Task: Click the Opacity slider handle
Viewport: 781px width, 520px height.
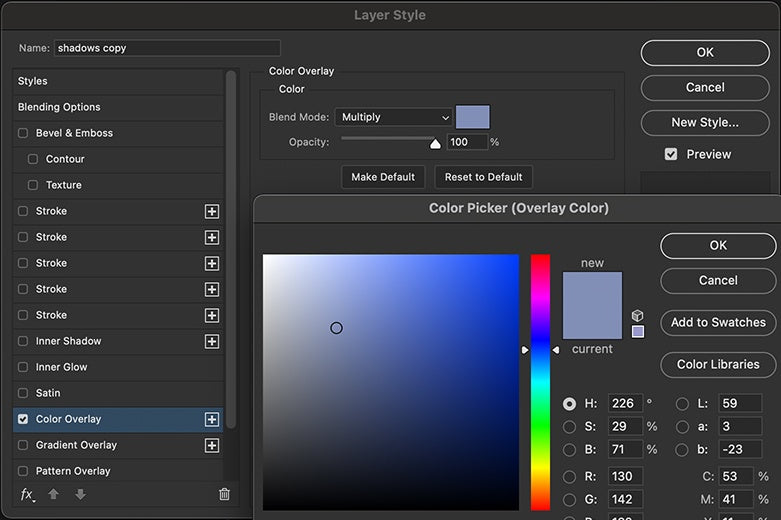Action: pyautogui.click(x=435, y=144)
